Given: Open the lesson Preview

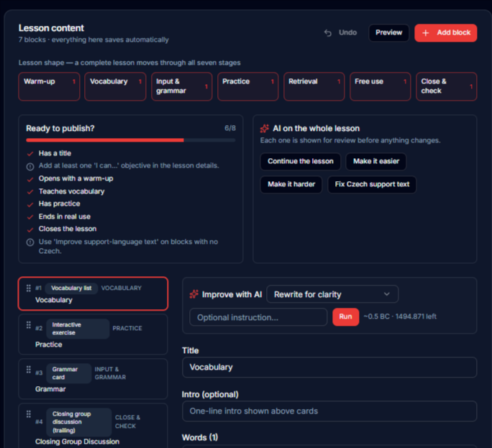Looking at the screenshot, I should 388,32.
